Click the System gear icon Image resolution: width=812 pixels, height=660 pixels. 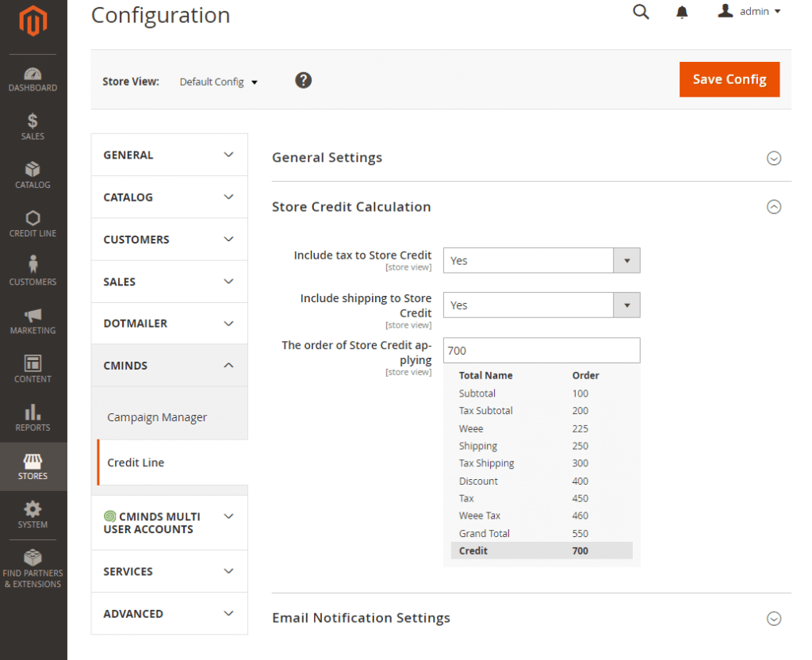click(x=33, y=514)
